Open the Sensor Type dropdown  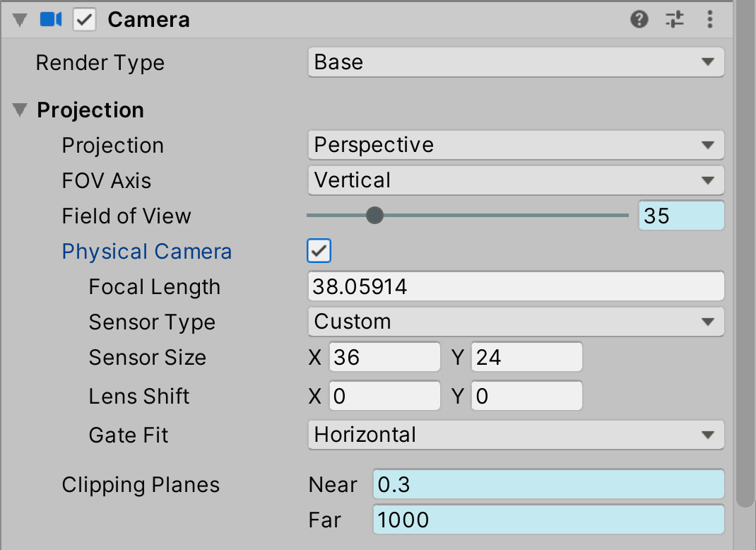(x=516, y=322)
